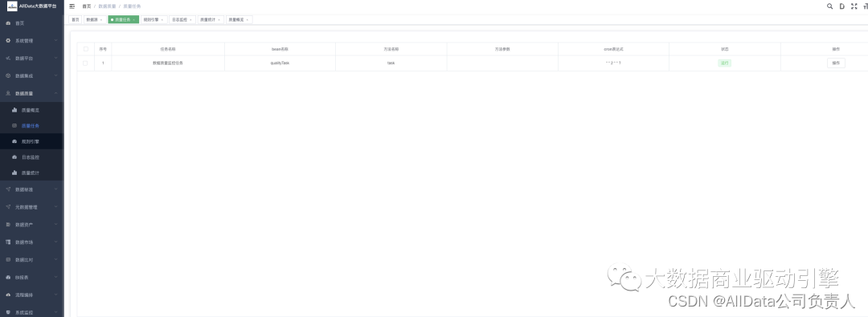Tick the select-all checkbox in table header
The image size is (868, 317).
(85, 49)
